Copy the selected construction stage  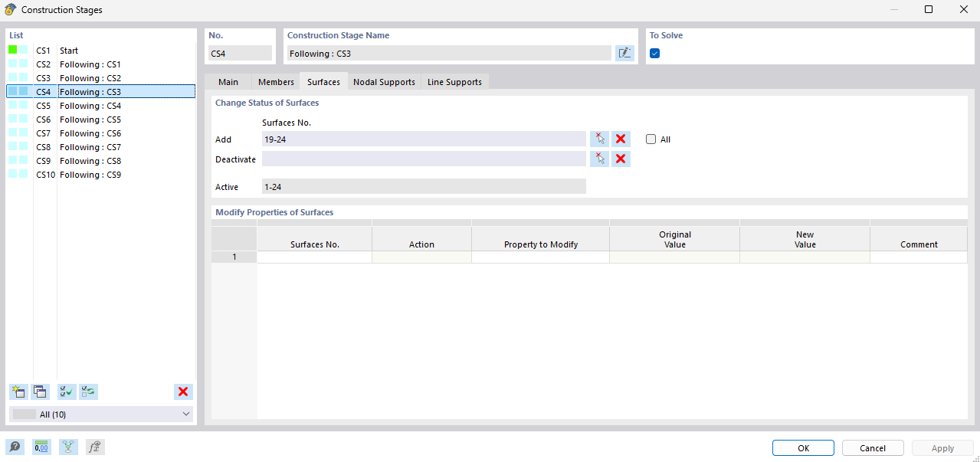click(x=40, y=392)
